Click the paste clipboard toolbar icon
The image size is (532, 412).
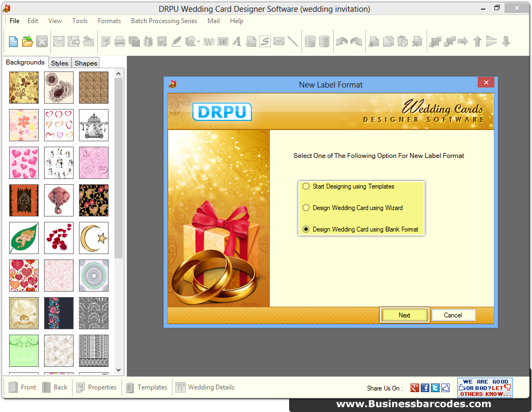[x=402, y=42]
